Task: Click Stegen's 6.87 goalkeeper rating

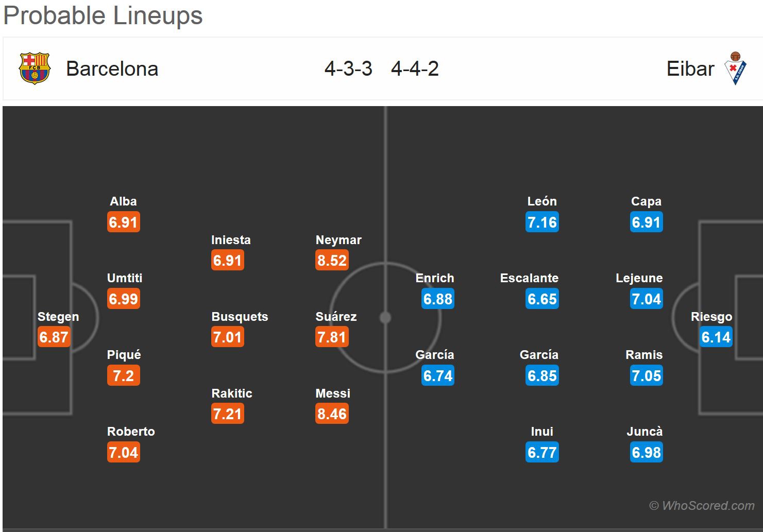Action: pyautogui.click(x=54, y=337)
